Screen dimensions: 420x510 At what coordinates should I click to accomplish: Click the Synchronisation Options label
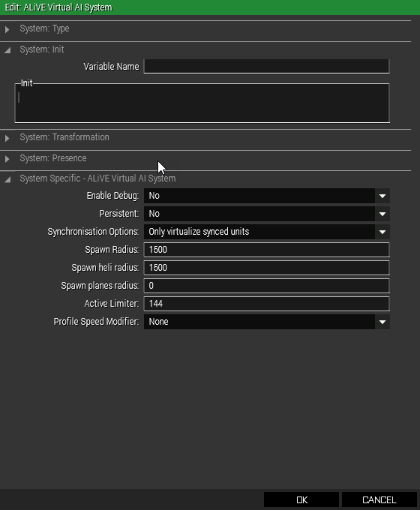(93, 232)
